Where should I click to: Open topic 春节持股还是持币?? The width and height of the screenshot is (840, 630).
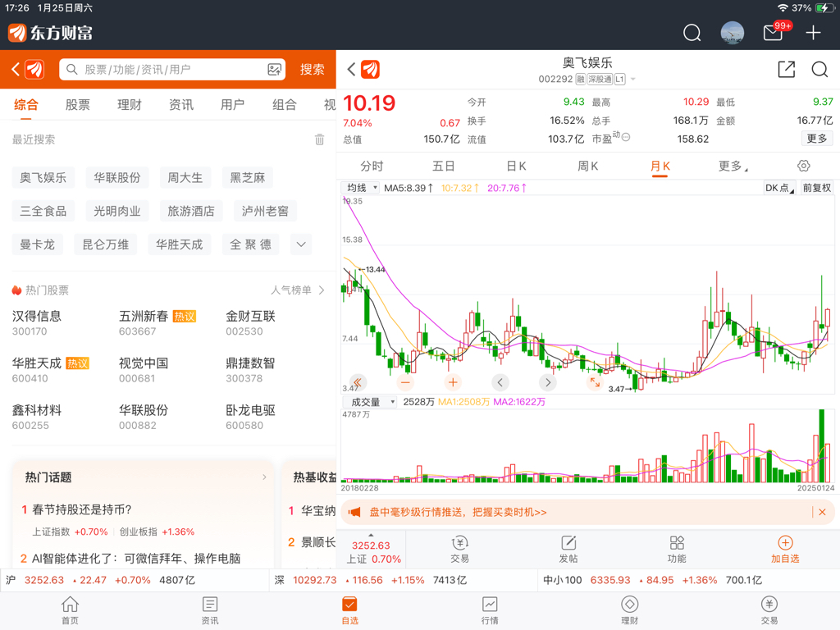point(81,509)
